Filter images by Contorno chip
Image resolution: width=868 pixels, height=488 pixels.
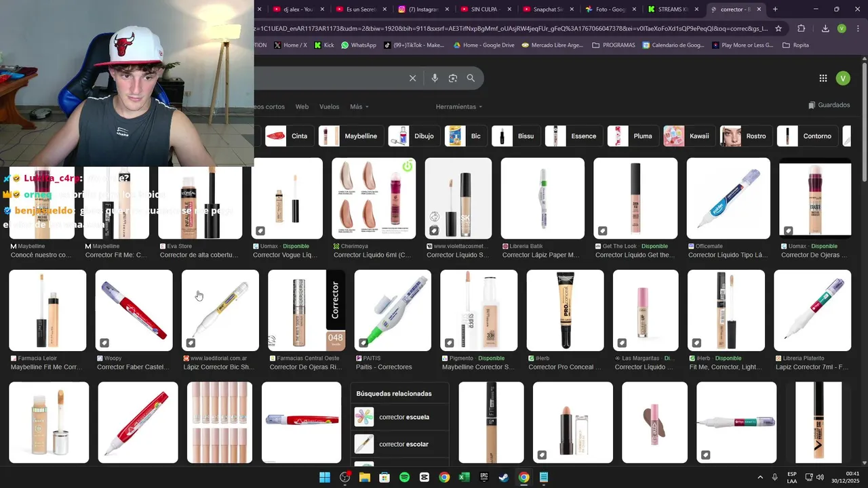(807, 136)
